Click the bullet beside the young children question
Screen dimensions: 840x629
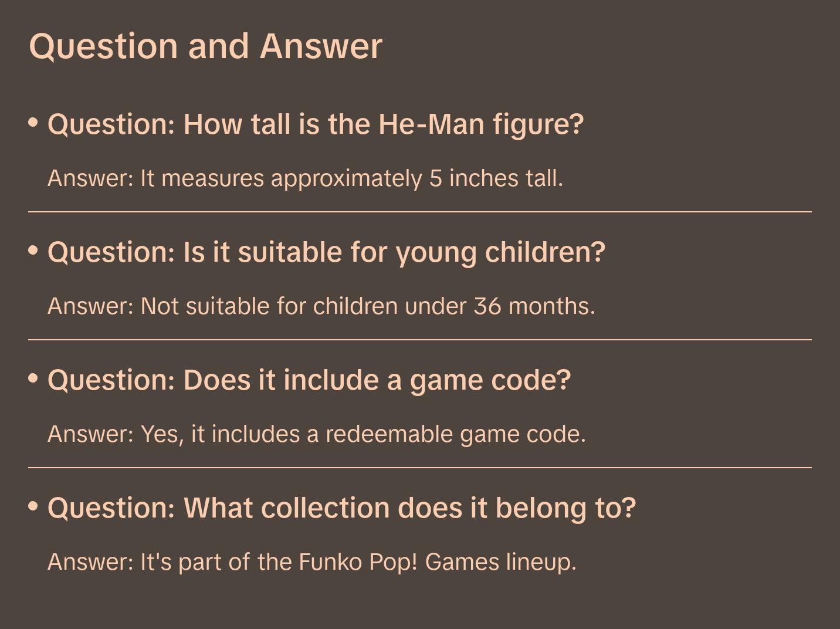(x=33, y=251)
